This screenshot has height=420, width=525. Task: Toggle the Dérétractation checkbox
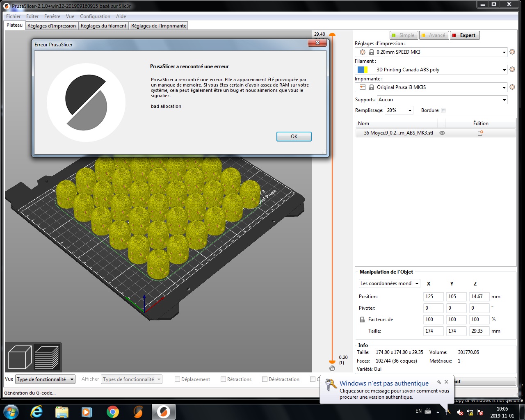coord(265,379)
